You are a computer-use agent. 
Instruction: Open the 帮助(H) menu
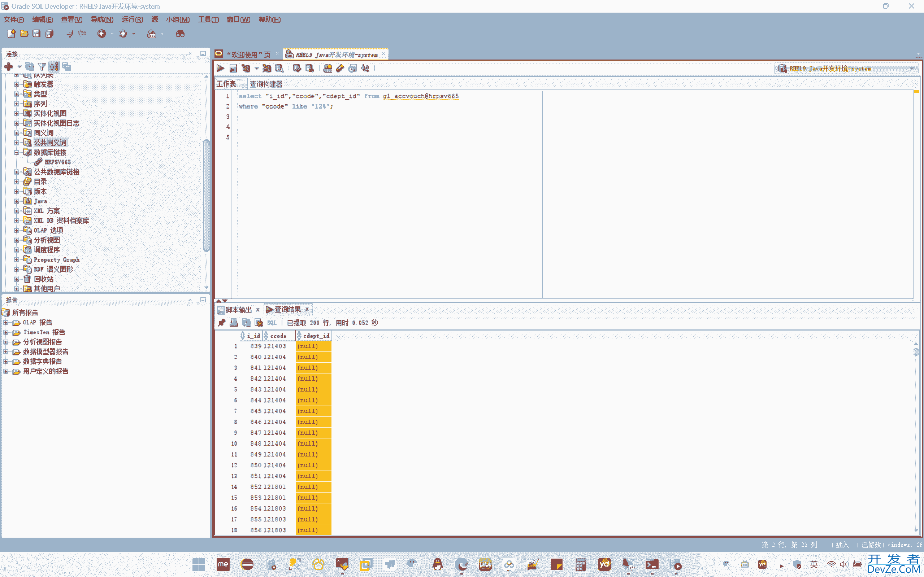click(270, 19)
